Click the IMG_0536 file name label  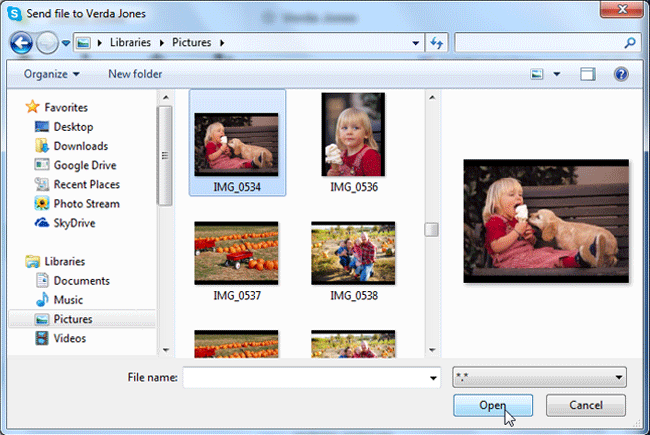coord(354,187)
